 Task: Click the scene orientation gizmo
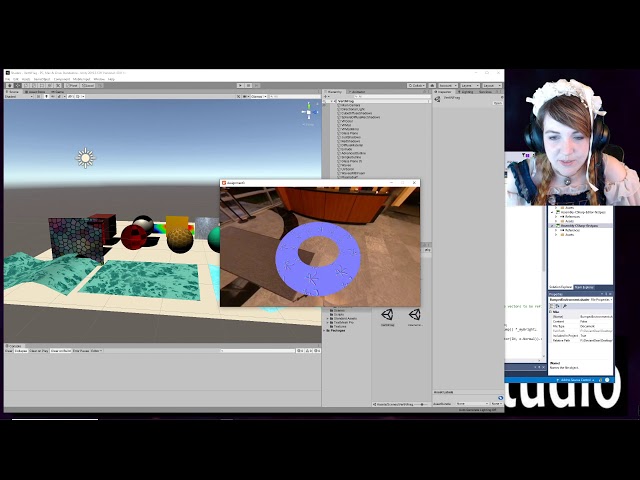(x=309, y=112)
